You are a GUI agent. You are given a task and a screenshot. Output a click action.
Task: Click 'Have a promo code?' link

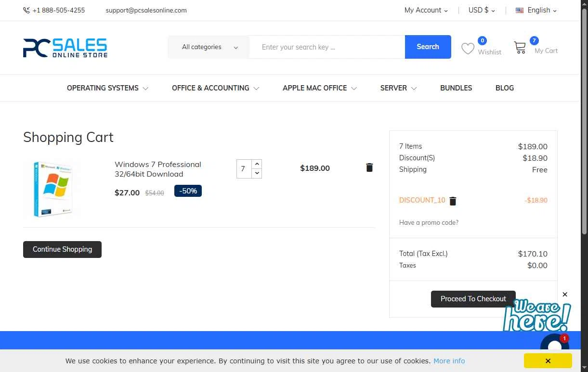[429, 222]
